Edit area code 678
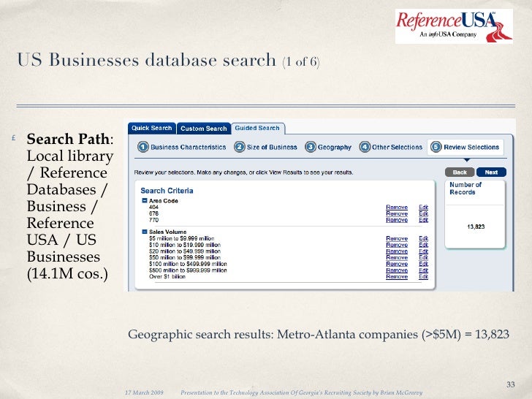Image resolution: width=532 pixels, height=399 pixels. tap(423, 213)
